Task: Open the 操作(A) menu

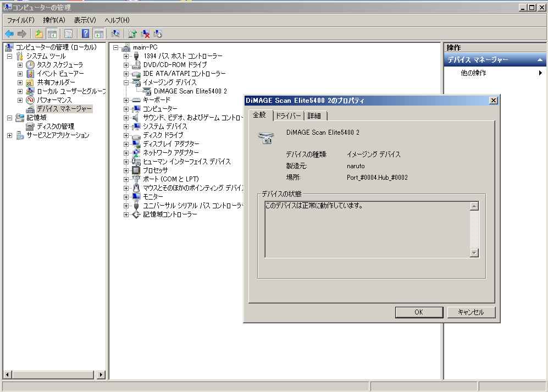Action: 54,20
